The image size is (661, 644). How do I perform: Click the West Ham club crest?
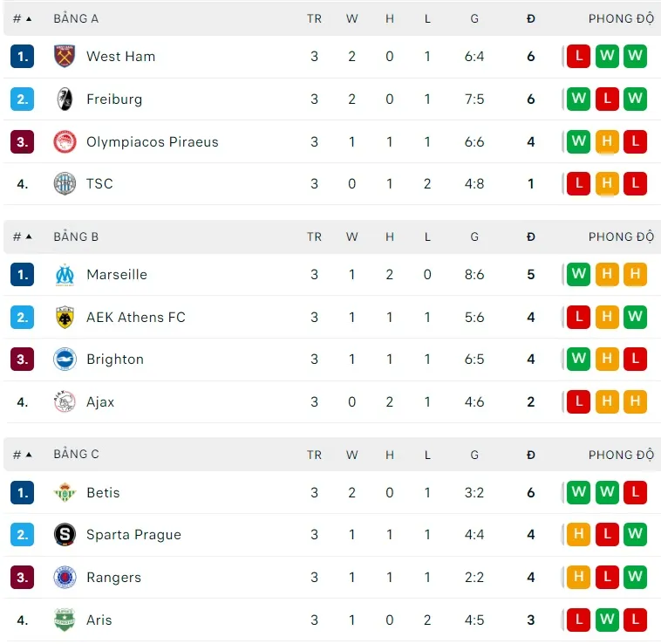(x=65, y=56)
